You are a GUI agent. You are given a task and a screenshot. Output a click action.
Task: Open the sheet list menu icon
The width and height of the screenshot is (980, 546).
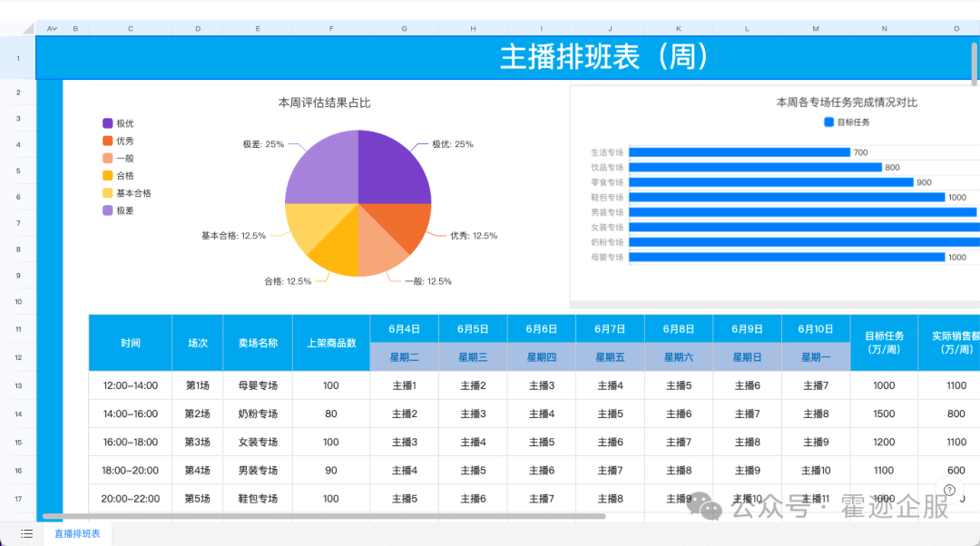pyautogui.click(x=27, y=534)
